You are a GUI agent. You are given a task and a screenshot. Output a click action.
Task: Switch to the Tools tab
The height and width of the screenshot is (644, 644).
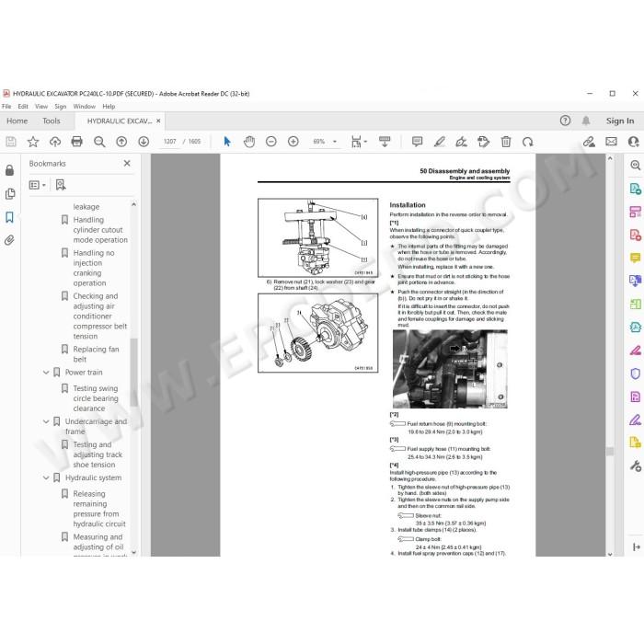pos(52,121)
